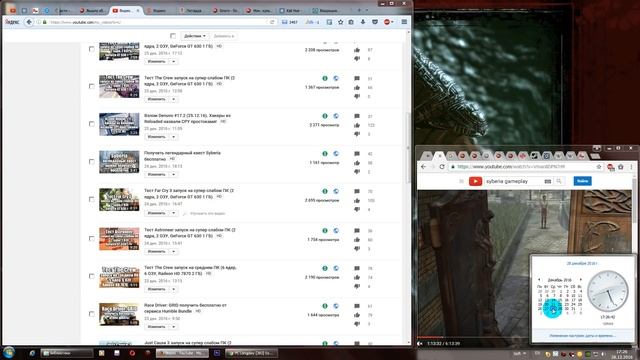Select checkbox for The Crew среднем ПК video
Viewport: 640px width, 360px height.
91,276
